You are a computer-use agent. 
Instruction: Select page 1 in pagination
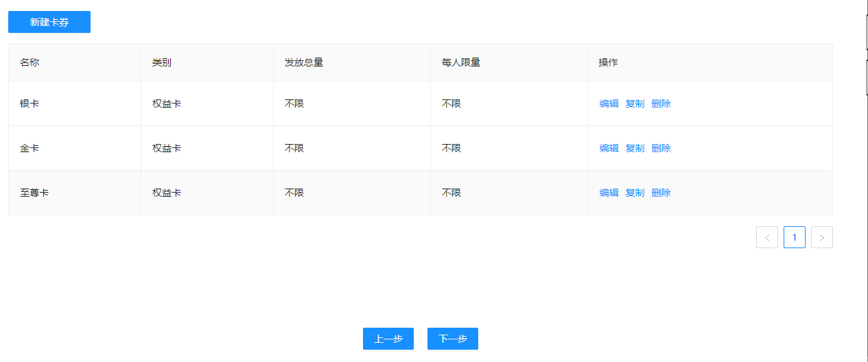pos(794,237)
